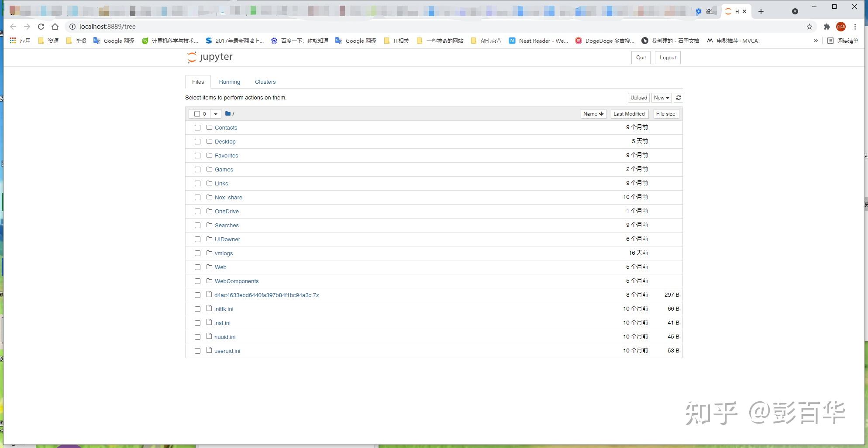The image size is (868, 448).
Task: Check the Searches folder checkbox
Action: pos(197,226)
